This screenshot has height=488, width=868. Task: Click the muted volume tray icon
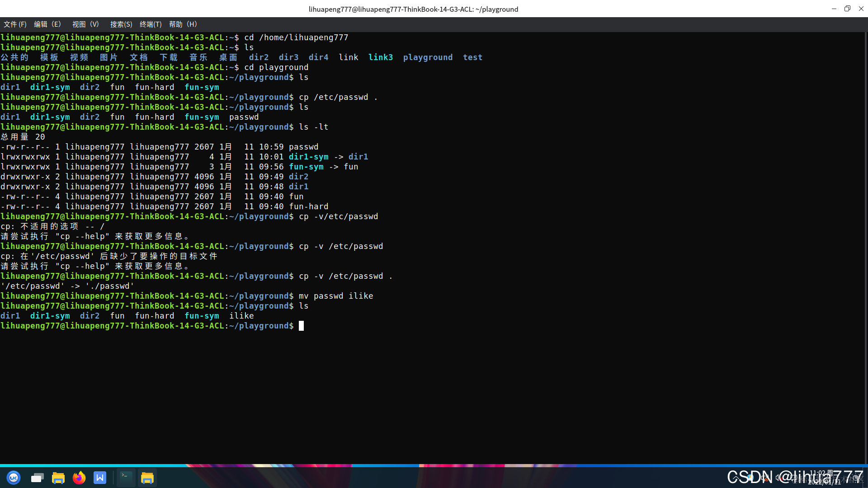[778, 478]
